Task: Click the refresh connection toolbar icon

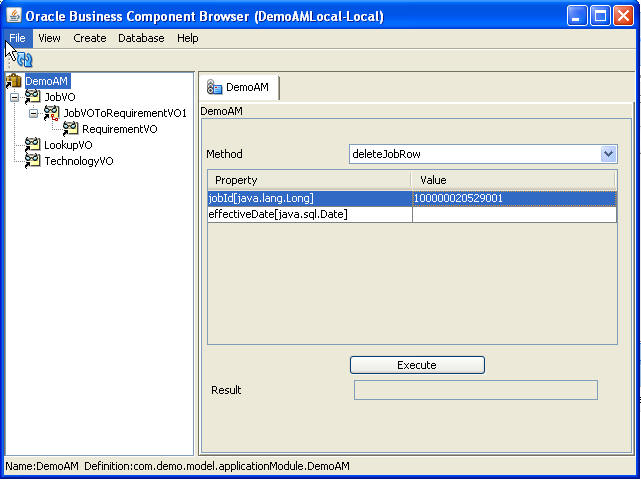Action: pos(25,60)
